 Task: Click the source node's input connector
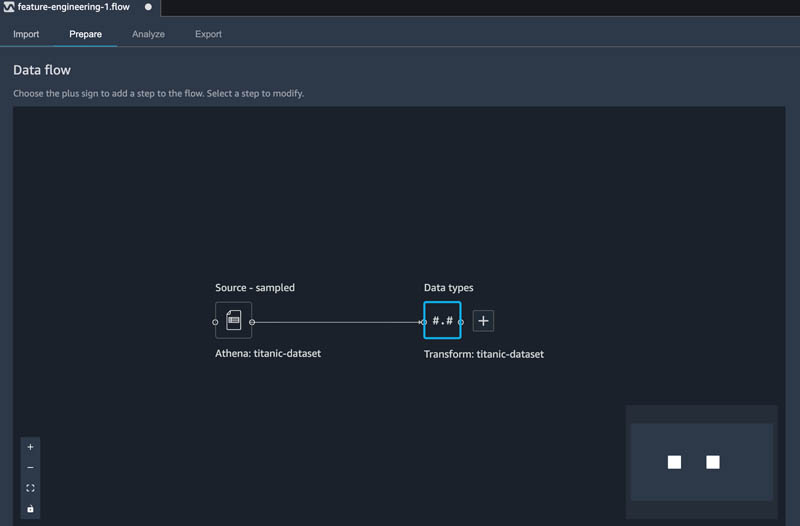pyautogui.click(x=215, y=322)
